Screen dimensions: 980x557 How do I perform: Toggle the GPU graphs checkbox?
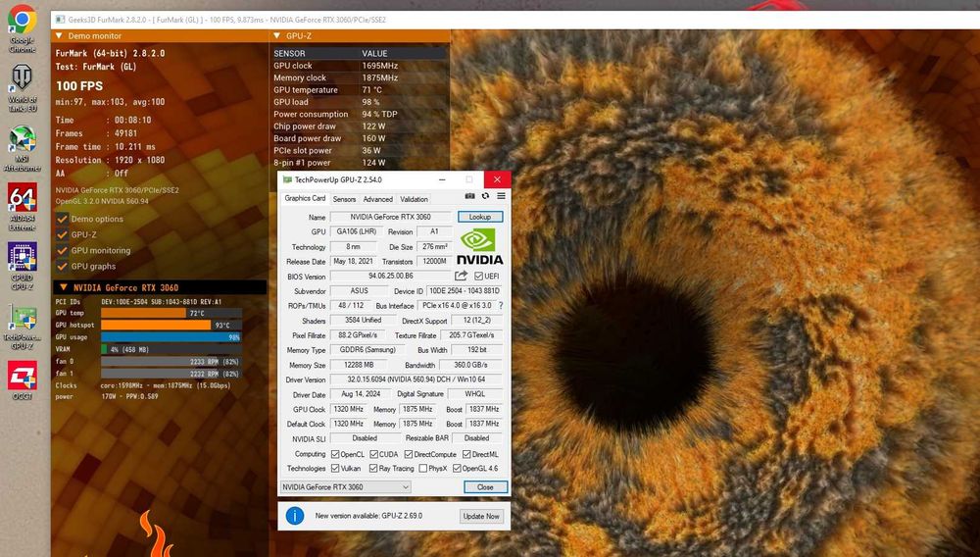(62, 266)
